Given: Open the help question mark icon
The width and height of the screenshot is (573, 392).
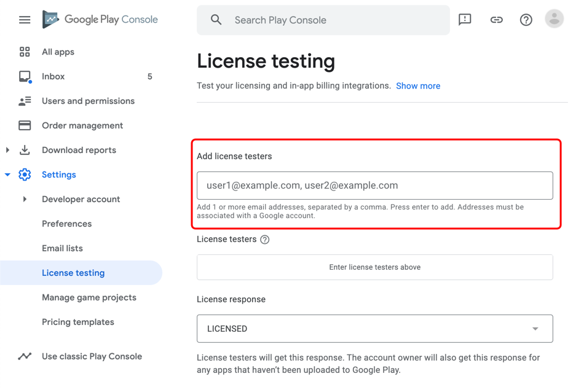Looking at the screenshot, I should tap(526, 19).
